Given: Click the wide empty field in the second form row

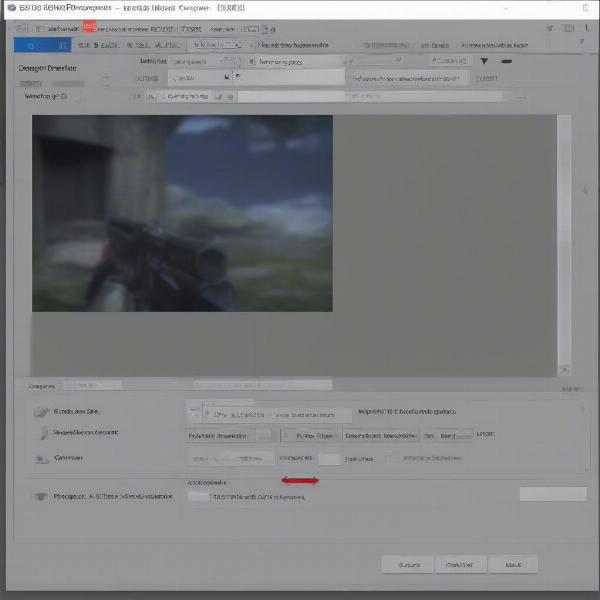Looking at the screenshot, I should (x=289, y=77).
